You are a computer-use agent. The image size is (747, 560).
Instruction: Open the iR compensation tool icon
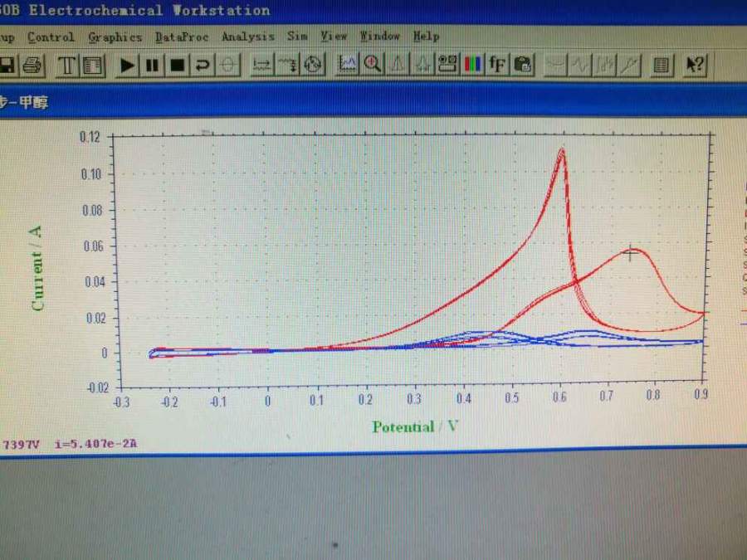[x=262, y=66]
